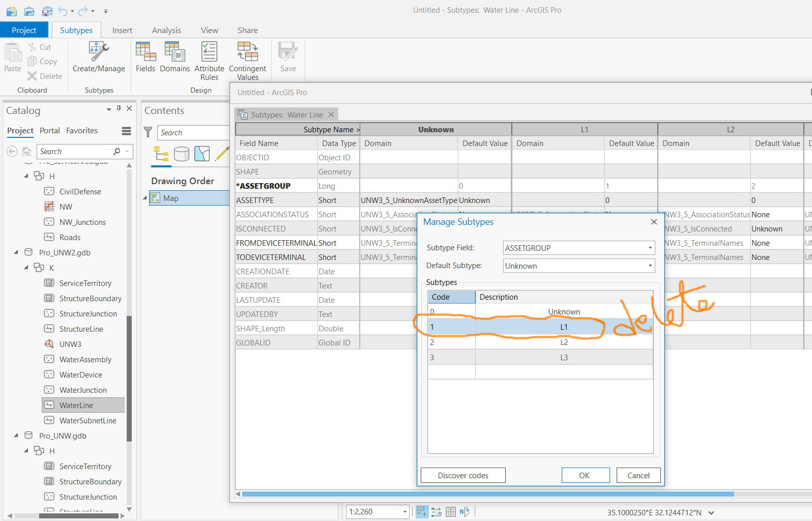Screen dimensions: 812x521
Task: Click the filter icon in Contents pane
Action: pyautogui.click(x=148, y=132)
